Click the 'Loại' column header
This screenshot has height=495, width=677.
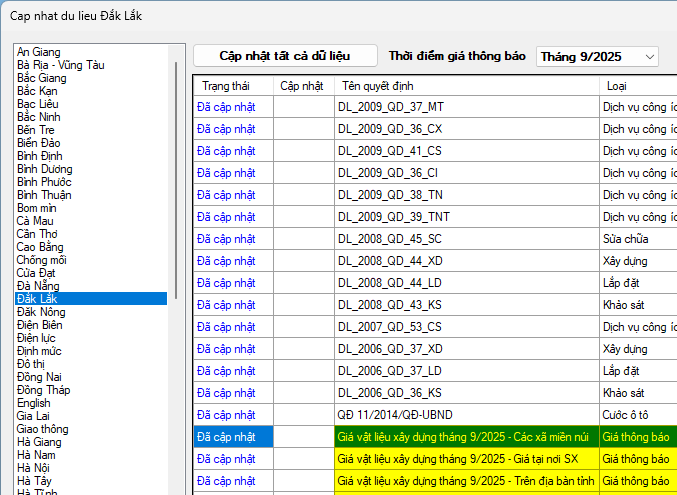click(616, 86)
